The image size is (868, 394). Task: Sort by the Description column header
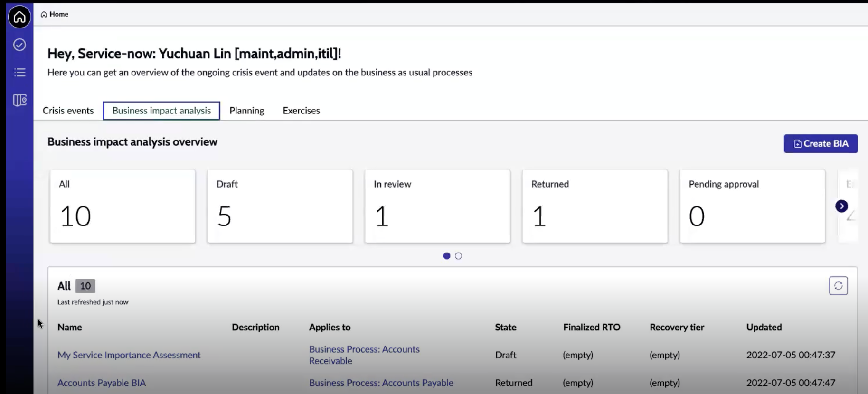255,327
